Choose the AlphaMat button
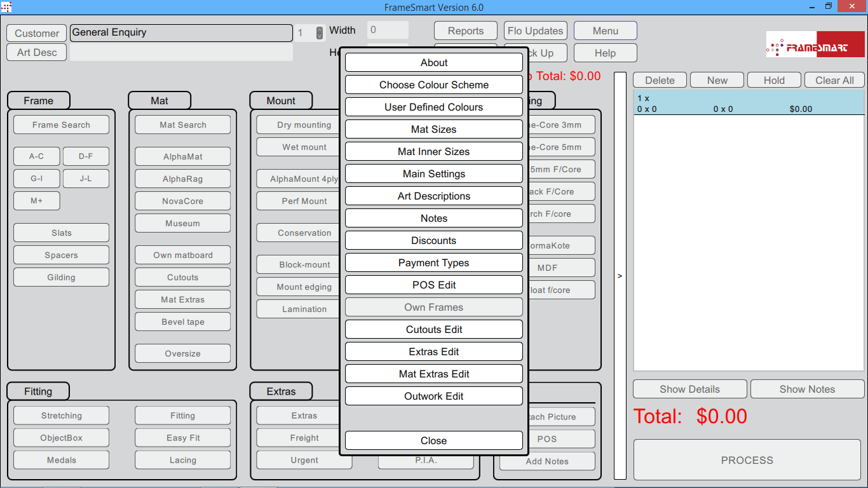The image size is (868, 488). [x=183, y=156]
